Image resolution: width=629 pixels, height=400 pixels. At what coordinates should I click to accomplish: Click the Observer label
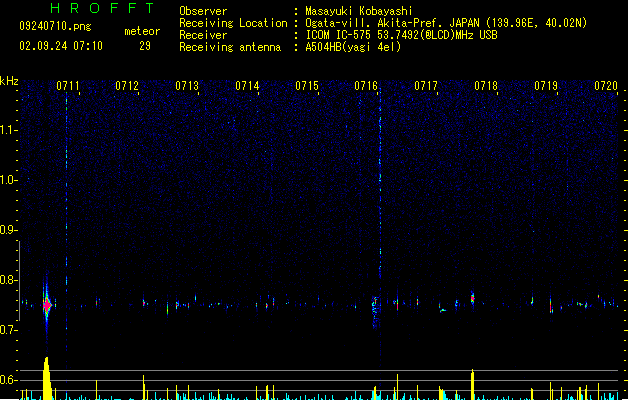click(x=203, y=11)
